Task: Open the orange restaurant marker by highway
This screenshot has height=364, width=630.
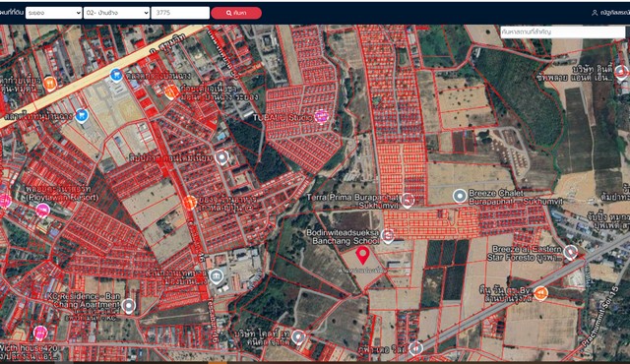Action: 50,84
